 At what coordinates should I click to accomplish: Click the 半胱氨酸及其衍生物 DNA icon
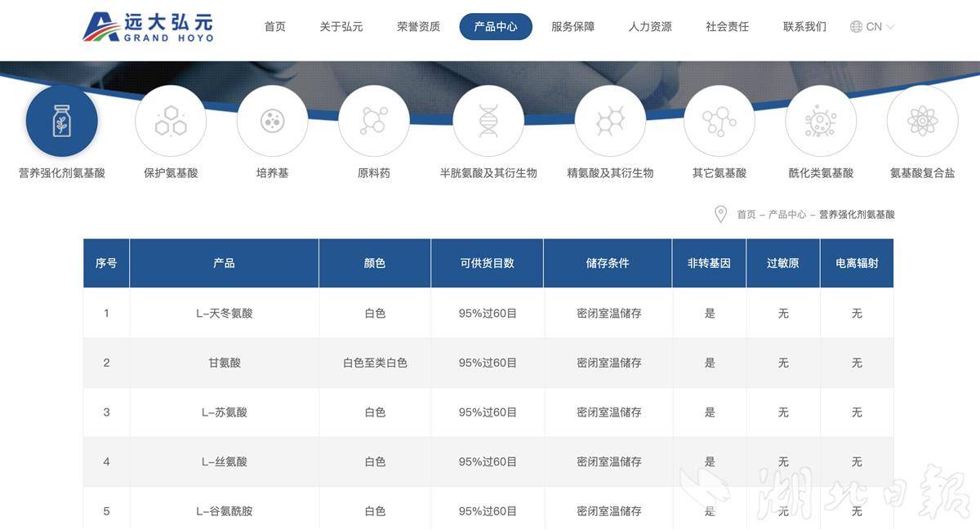(488, 121)
